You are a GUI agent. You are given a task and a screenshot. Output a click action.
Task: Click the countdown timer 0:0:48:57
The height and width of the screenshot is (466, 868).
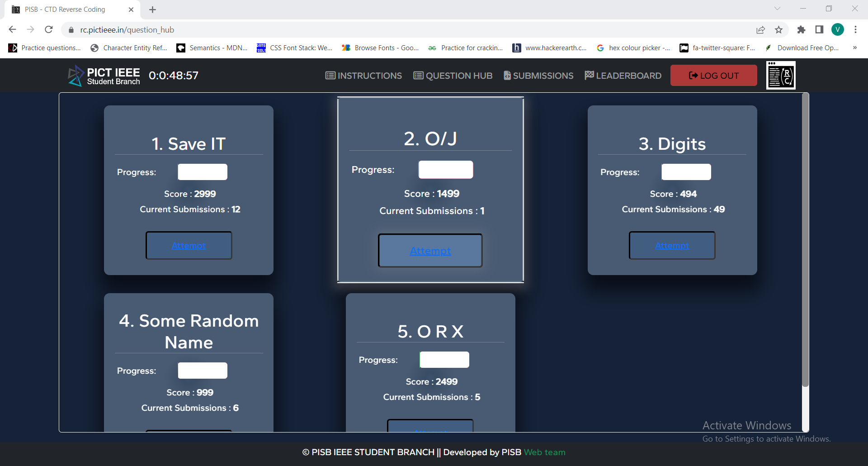(x=174, y=76)
